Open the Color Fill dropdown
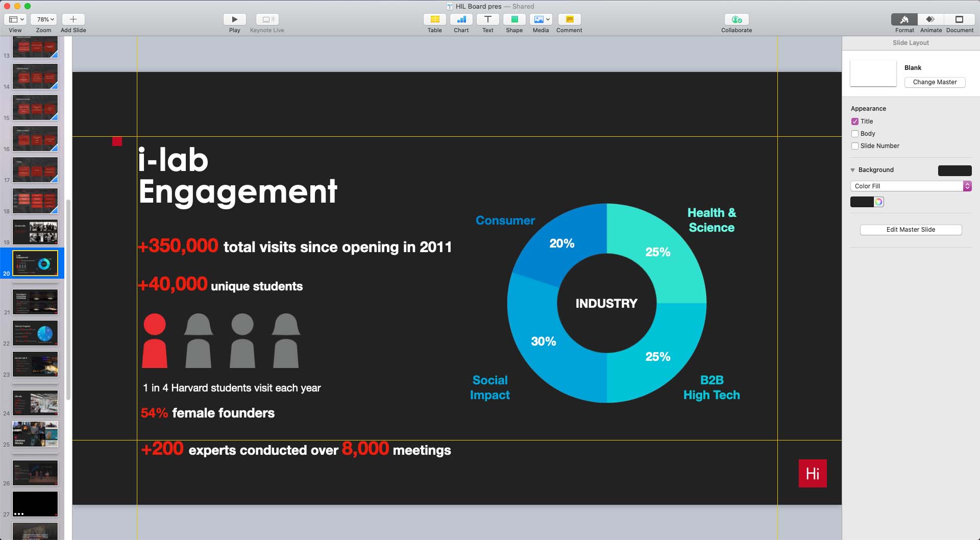The image size is (980, 540). click(911, 186)
